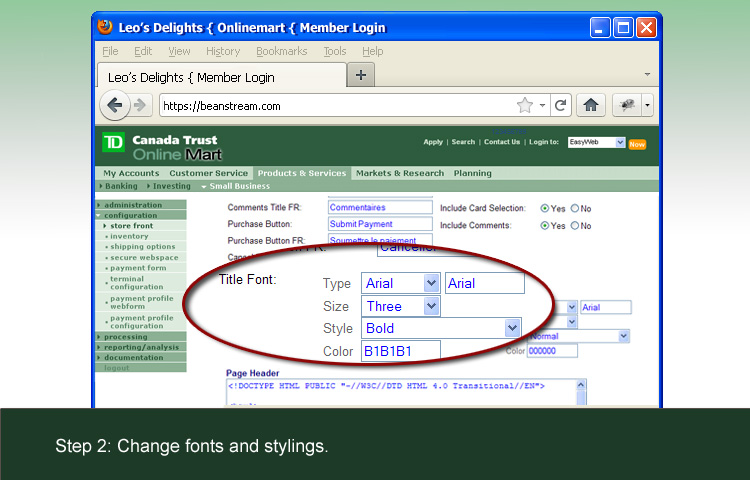Open the Planning tab
The height and width of the screenshot is (480, 750).
(473, 173)
